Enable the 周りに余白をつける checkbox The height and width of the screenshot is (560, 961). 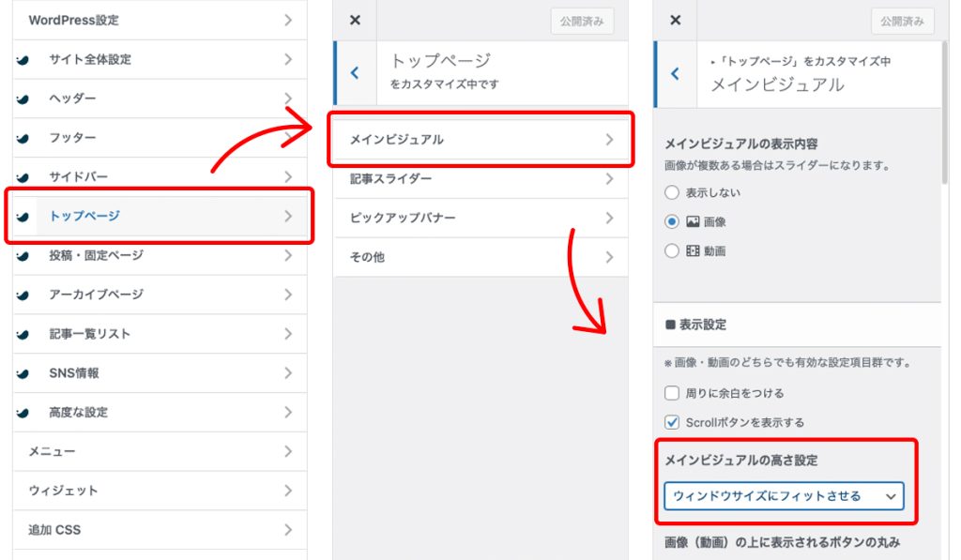(x=673, y=393)
